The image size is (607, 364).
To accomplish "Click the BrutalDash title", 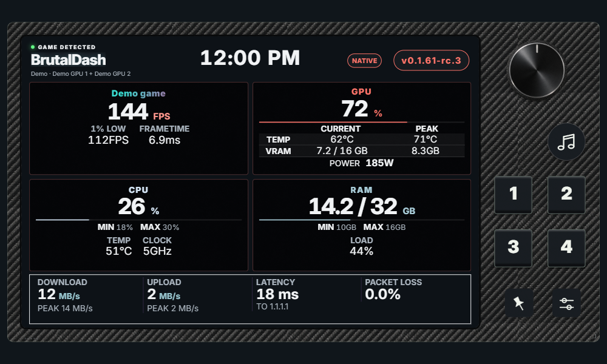I will (68, 60).
